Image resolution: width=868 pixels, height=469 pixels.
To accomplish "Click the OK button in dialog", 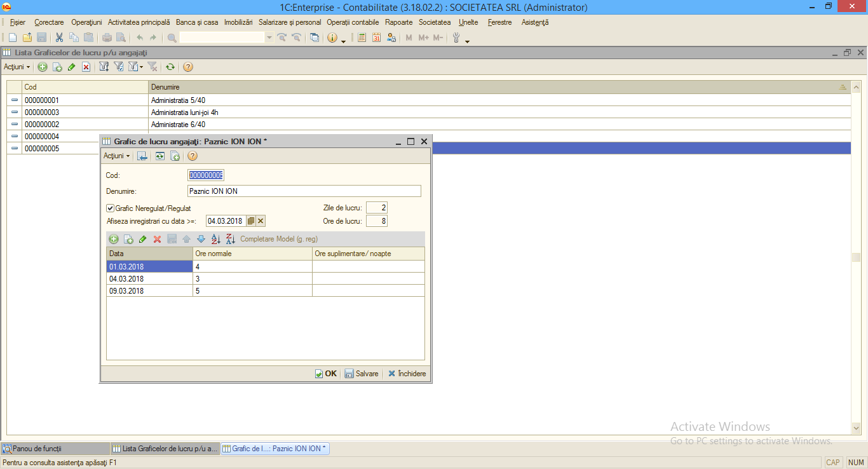I will coord(326,374).
